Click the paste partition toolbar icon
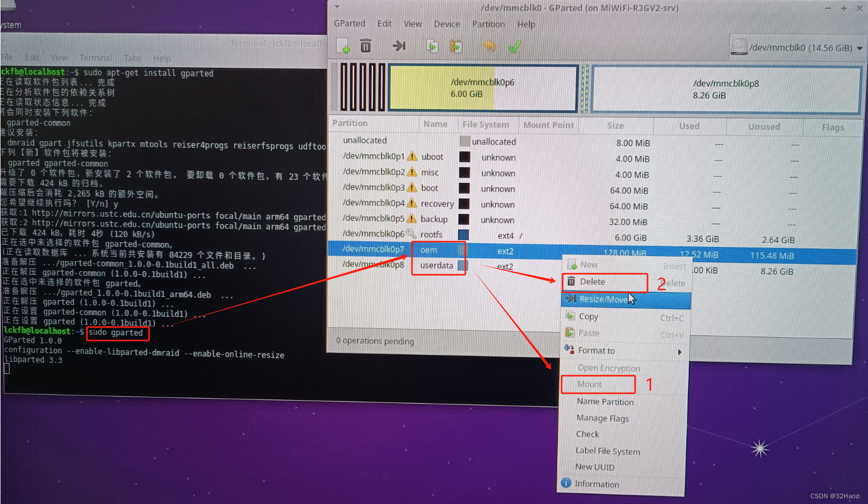This screenshot has height=504, width=868. coord(456,47)
